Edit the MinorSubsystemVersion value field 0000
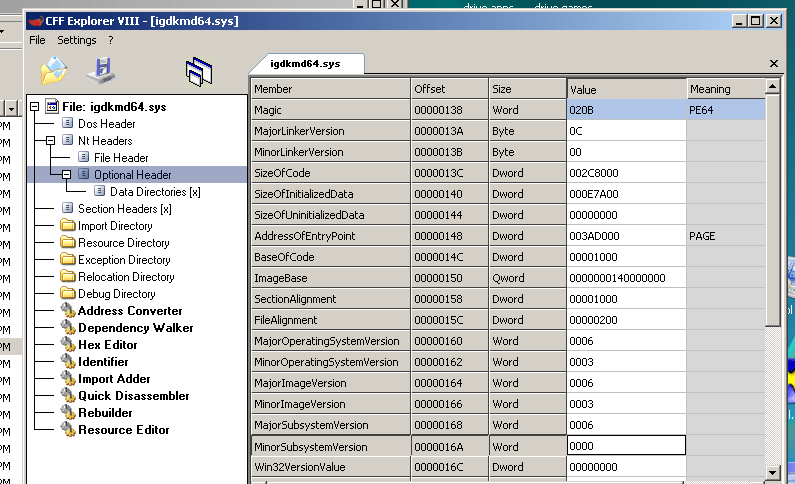Image resolution: width=795 pixels, height=484 pixels. pos(626,445)
